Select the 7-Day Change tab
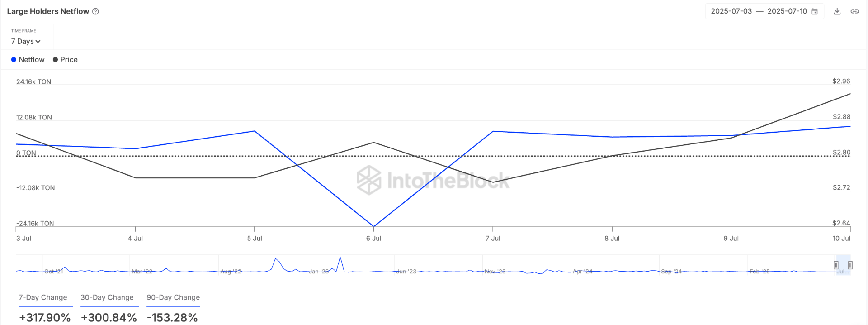The image size is (868, 325). (x=43, y=297)
